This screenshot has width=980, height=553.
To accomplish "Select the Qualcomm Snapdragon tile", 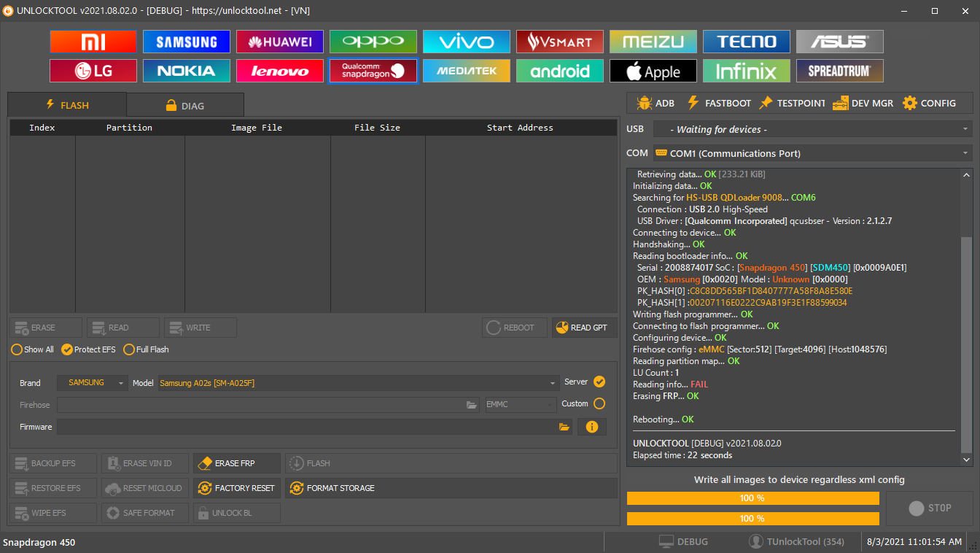I will [x=373, y=71].
